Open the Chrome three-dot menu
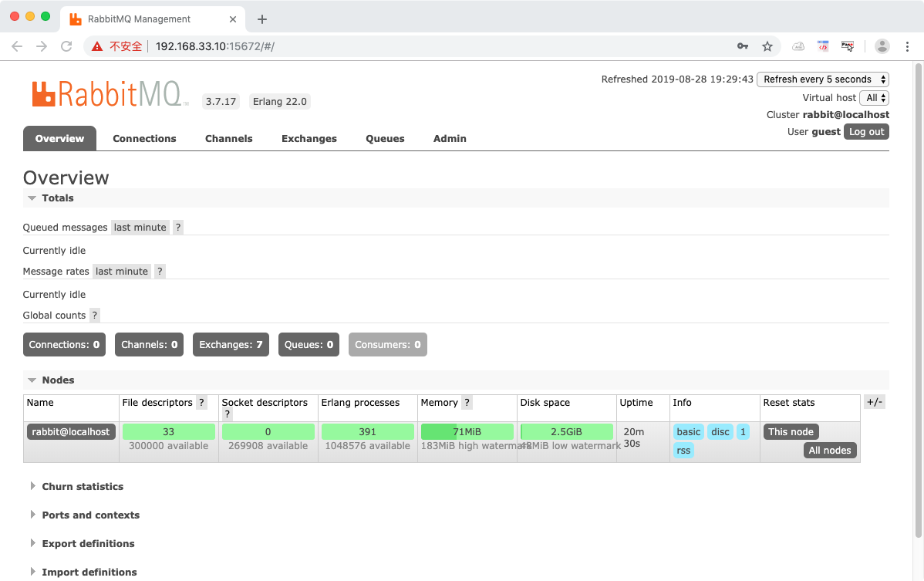The image size is (924, 581). pos(907,46)
